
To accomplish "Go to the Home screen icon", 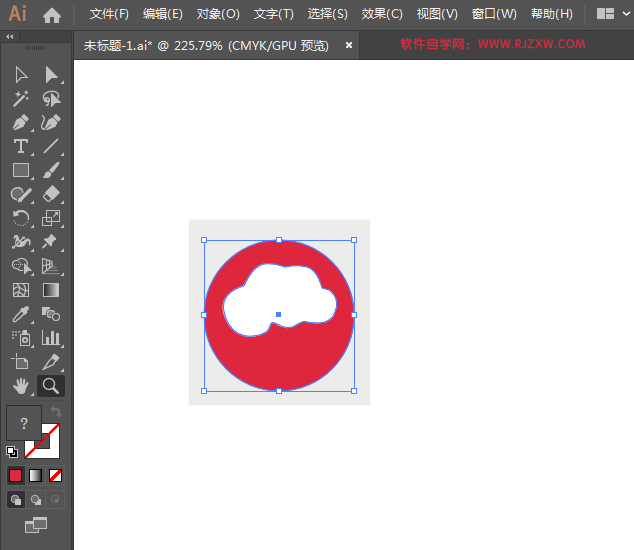I will 52,15.
